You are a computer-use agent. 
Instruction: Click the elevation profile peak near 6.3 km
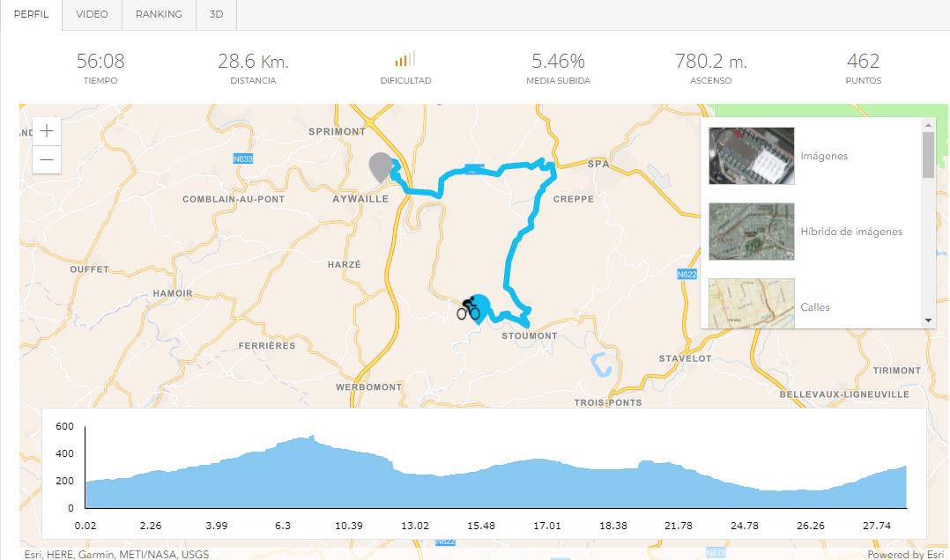(311, 437)
